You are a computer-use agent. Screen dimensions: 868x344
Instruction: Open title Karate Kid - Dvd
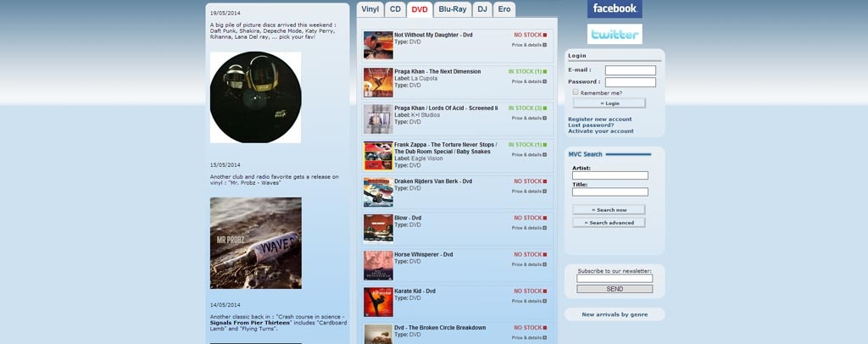point(415,291)
